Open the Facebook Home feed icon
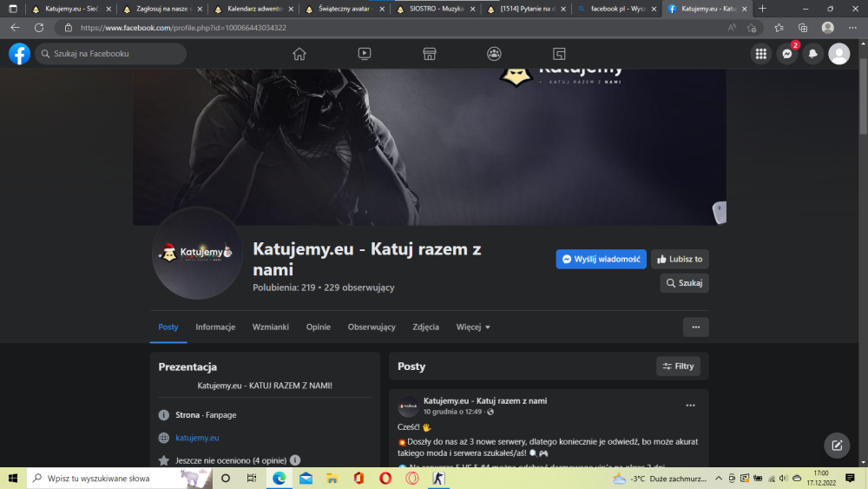Image resolution: width=868 pixels, height=489 pixels. [x=299, y=54]
